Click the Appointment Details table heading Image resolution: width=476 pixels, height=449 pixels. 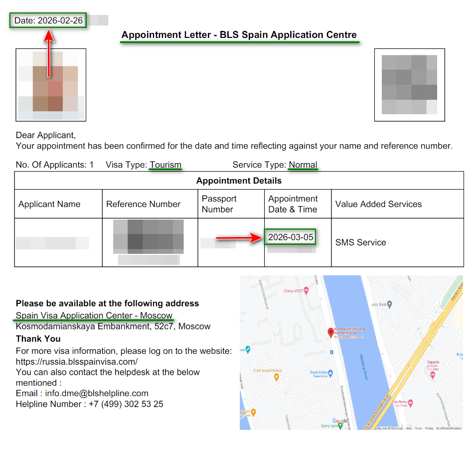239,181
